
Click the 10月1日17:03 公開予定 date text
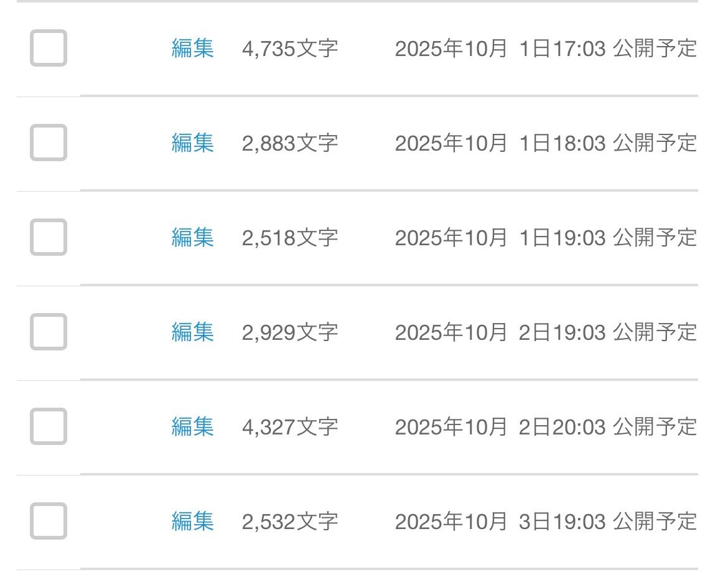546,49
